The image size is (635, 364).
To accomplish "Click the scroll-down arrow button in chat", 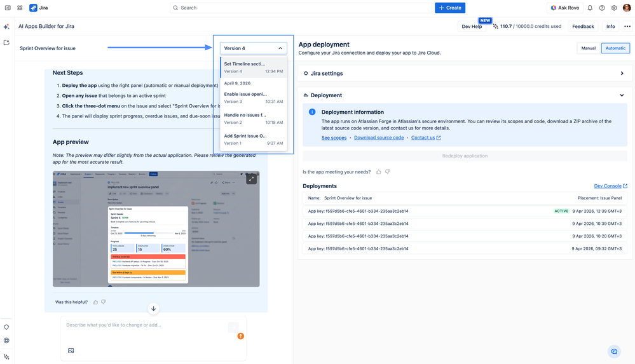I will click(153, 309).
